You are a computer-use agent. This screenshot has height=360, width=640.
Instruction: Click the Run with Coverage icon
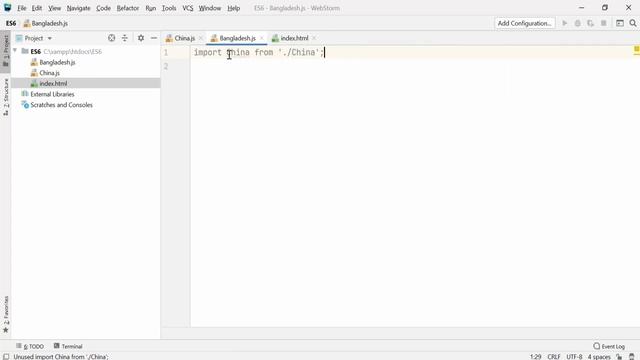[x=591, y=23]
